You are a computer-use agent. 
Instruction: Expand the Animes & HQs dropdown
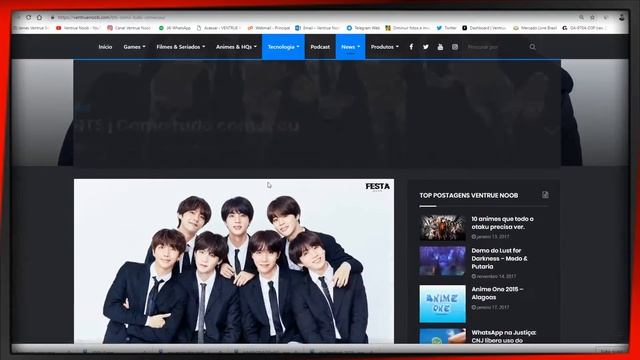(236, 47)
